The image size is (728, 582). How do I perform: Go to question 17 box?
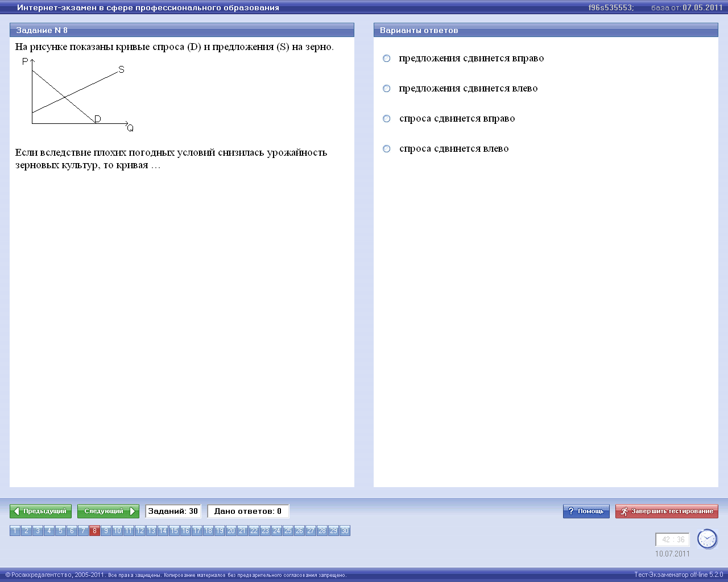pos(197,531)
